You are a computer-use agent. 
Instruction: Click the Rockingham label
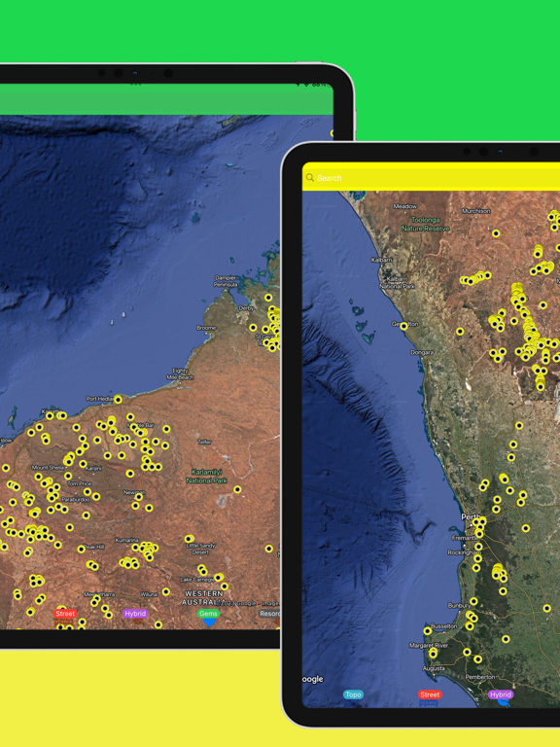[464, 552]
